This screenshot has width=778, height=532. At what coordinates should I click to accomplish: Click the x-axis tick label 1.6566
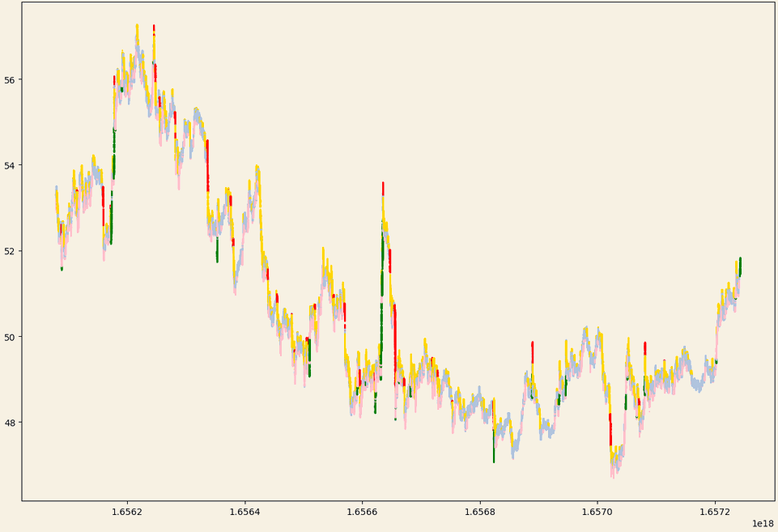point(362,512)
